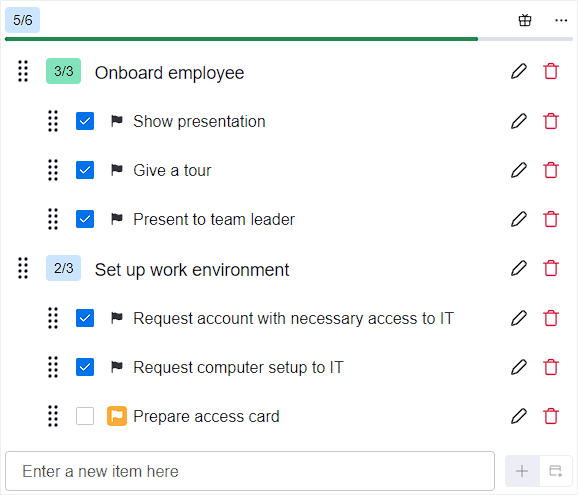
Task: Delete the Show presentation item
Action: click(551, 121)
